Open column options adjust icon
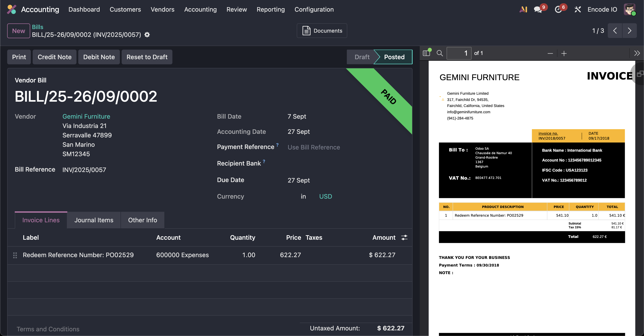The width and height of the screenshot is (644, 336). pyautogui.click(x=404, y=237)
